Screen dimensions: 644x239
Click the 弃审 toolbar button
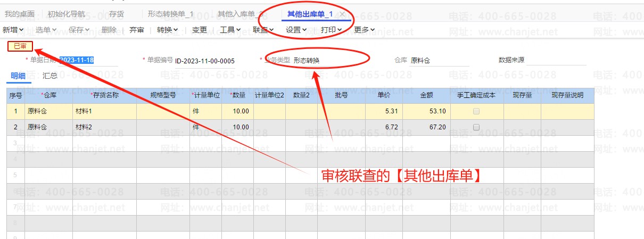click(137, 30)
